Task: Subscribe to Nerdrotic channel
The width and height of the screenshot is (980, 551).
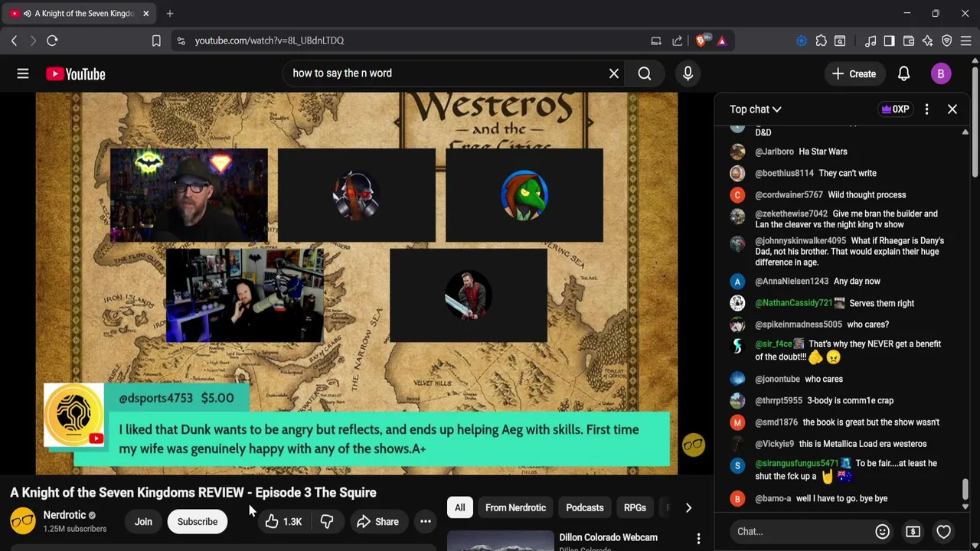Action: pyautogui.click(x=198, y=522)
